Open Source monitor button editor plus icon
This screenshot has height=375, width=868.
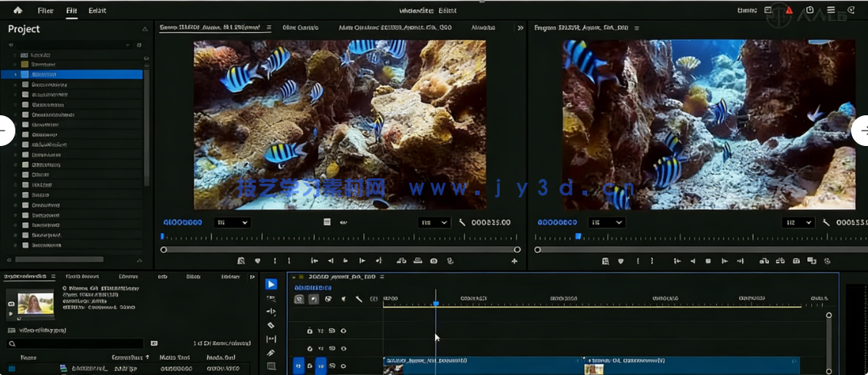514,261
